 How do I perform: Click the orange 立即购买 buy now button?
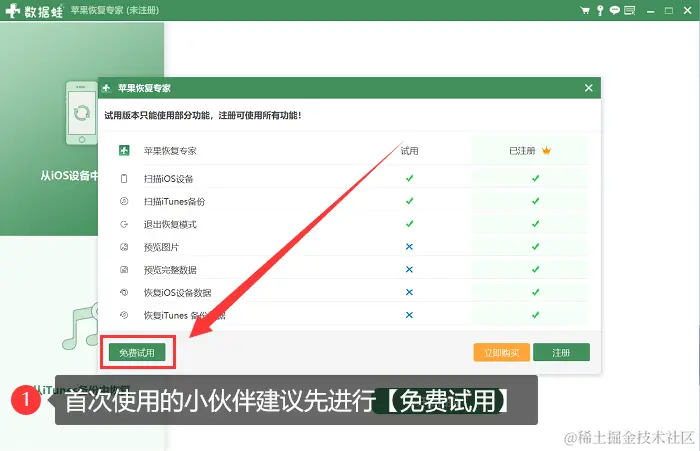pos(501,352)
